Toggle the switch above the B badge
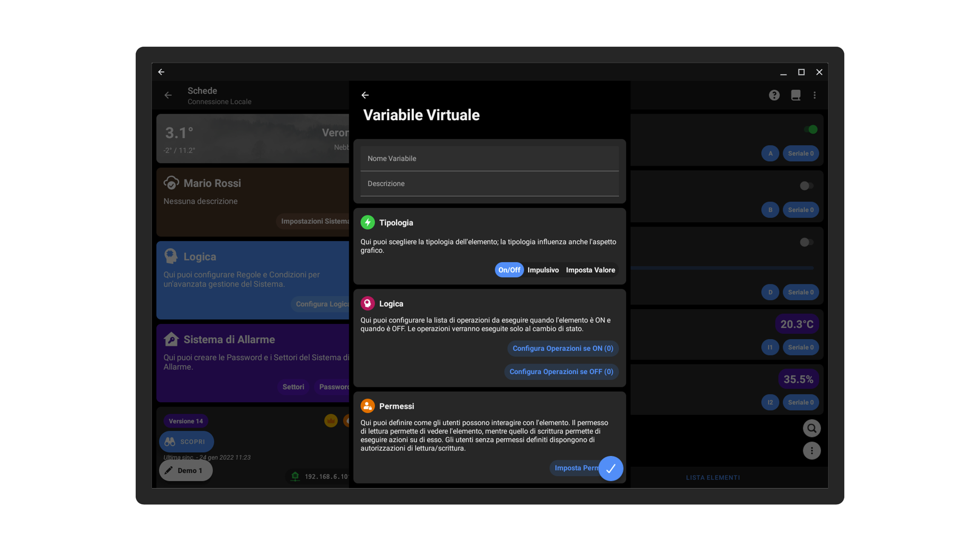 click(x=806, y=186)
